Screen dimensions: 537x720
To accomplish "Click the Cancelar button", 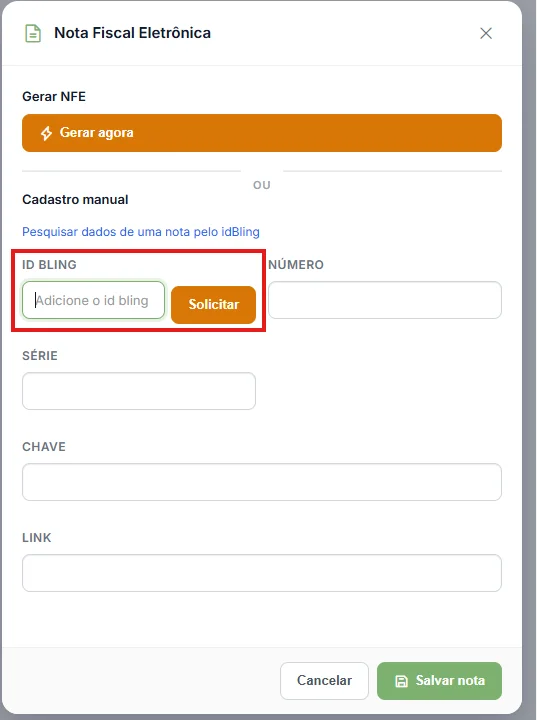I will pyautogui.click(x=324, y=681).
